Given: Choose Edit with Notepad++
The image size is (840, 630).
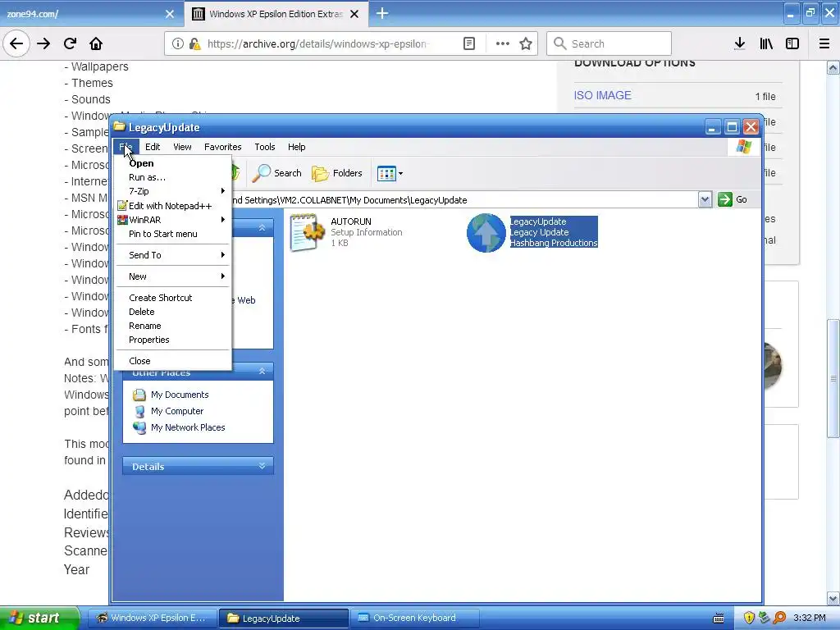Looking at the screenshot, I should (172, 206).
